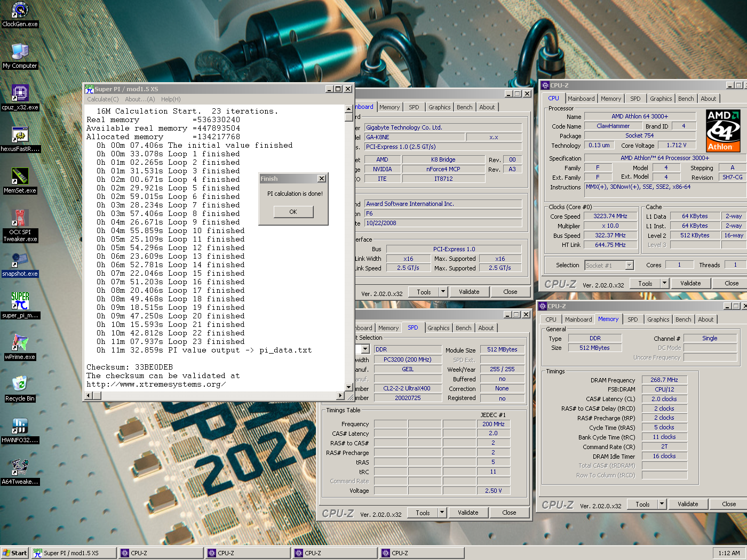Screen dimensions: 747x560
Task: Click the CL2-2-2 UltraX400 part number
Action: (408, 388)
